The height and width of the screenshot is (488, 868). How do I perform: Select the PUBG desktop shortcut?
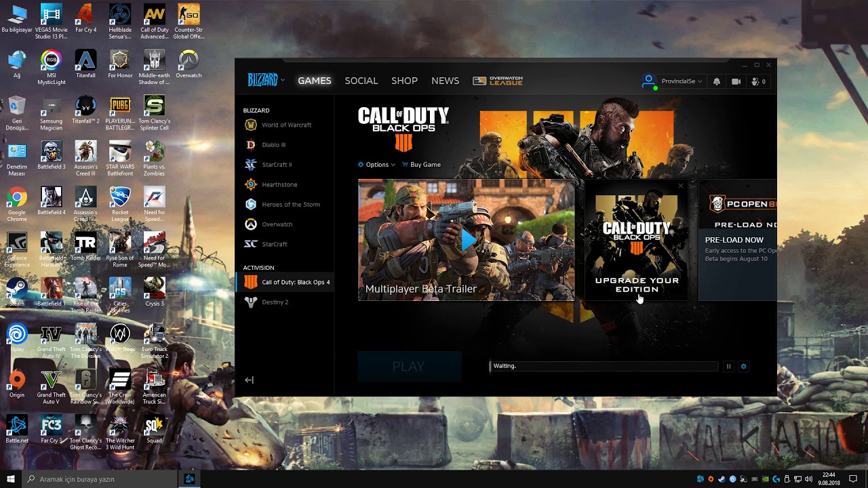pyautogui.click(x=120, y=113)
